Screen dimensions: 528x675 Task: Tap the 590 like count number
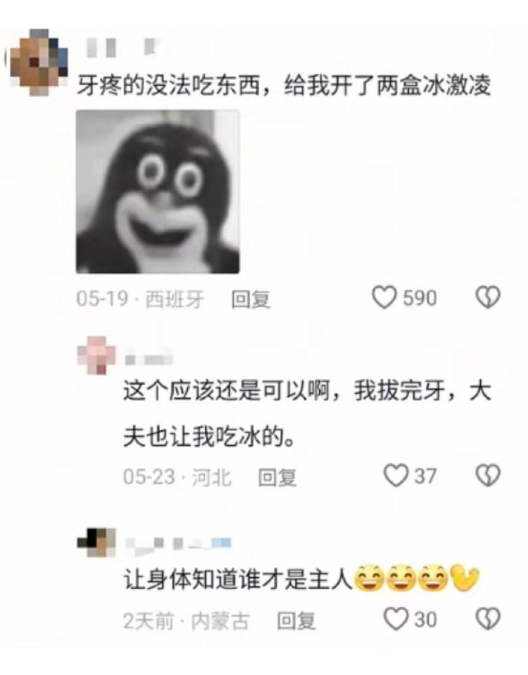pos(420,298)
